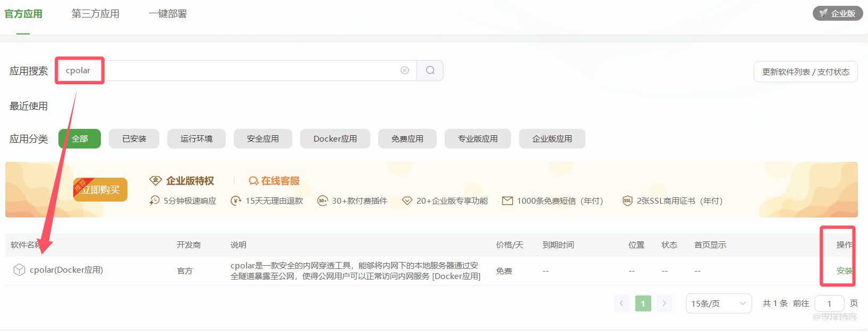This screenshot has height=331, width=868.
Task: Click the enterprise privilege diamond icon
Action: [155, 181]
